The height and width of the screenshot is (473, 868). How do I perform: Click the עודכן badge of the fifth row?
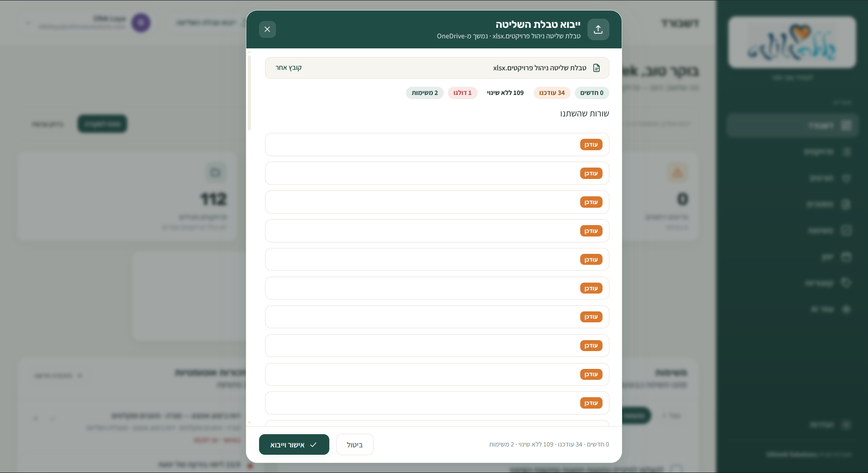[591, 259]
